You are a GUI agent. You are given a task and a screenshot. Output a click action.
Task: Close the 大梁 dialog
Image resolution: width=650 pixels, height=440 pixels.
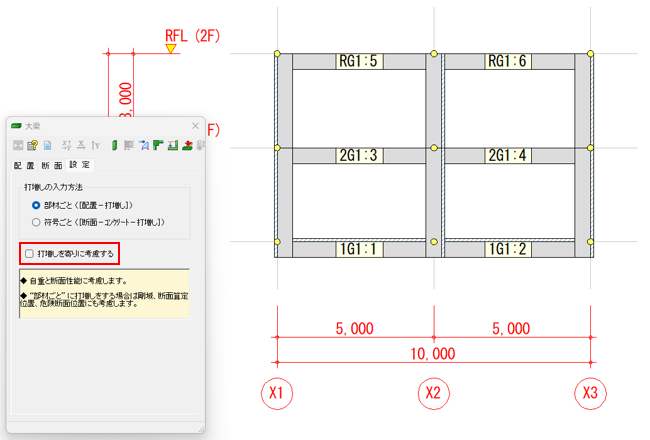point(195,126)
